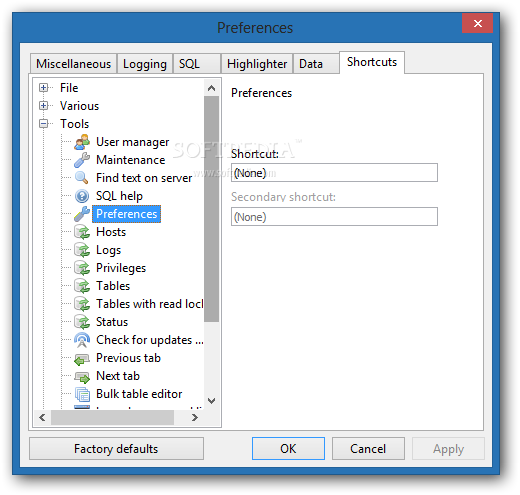
Task: Click the Secondary shortcut input field
Action: (x=334, y=217)
